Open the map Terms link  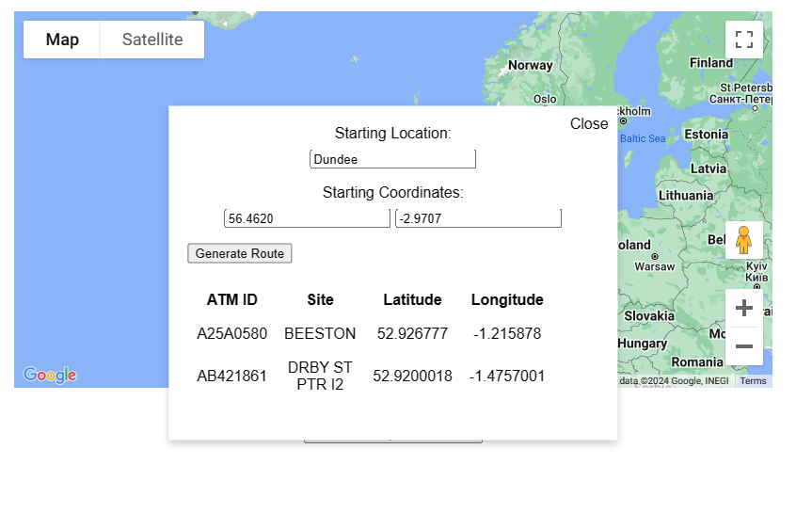(x=753, y=381)
